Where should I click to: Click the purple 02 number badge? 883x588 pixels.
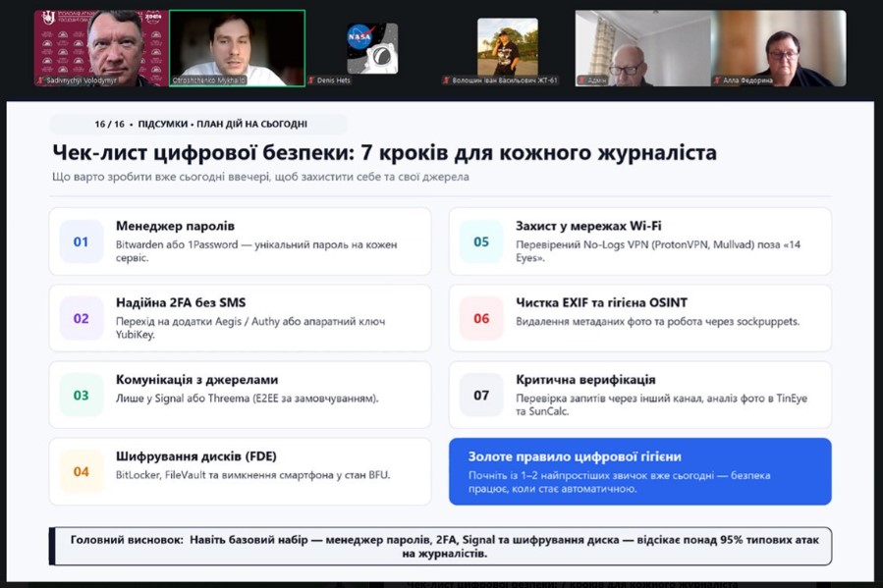click(82, 318)
